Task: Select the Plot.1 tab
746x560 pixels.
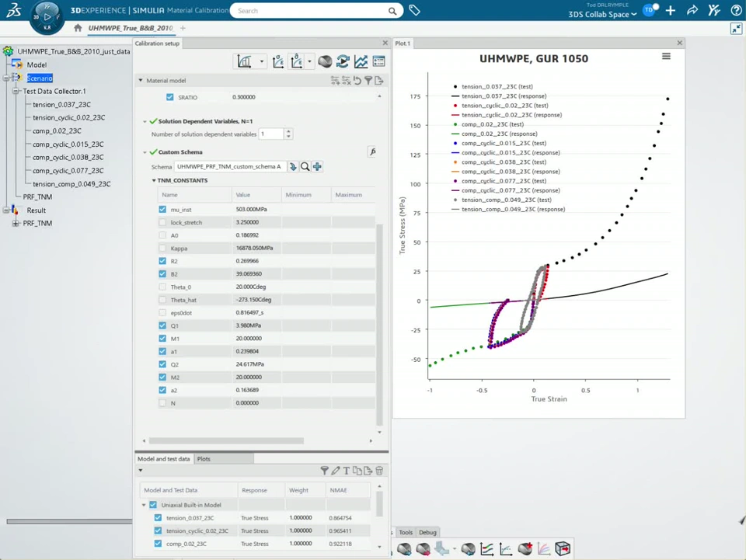Action: pos(403,43)
